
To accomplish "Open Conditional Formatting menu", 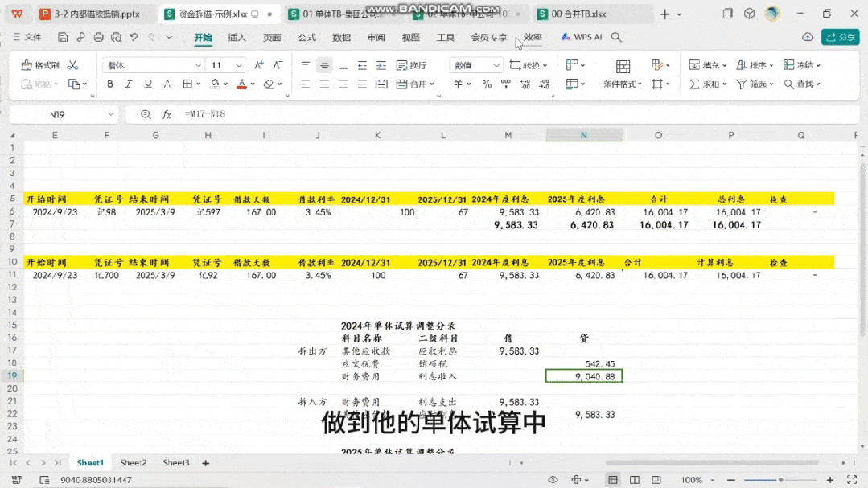I will click(x=623, y=74).
